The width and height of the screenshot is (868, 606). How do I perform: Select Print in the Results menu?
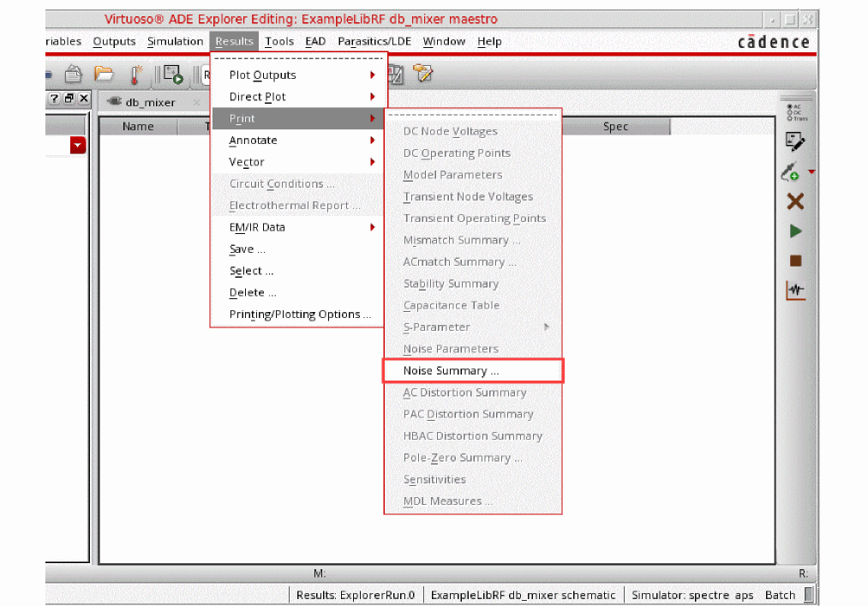point(298,118)
